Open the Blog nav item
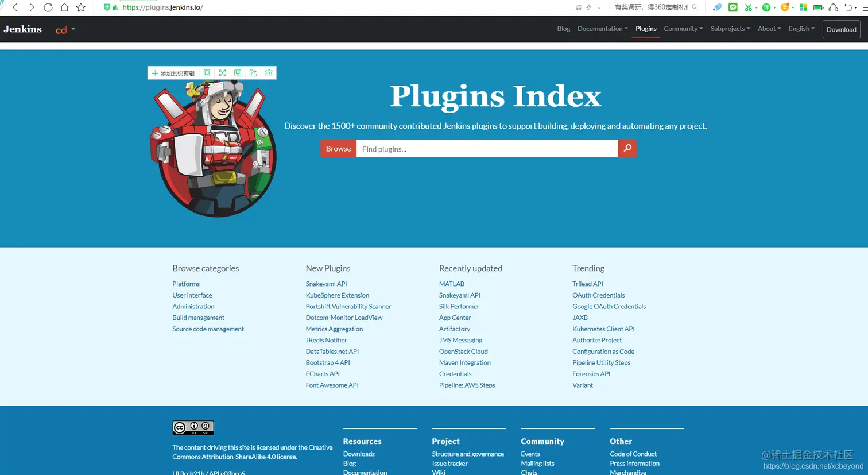The image size is (868, 475). point(564,29)
